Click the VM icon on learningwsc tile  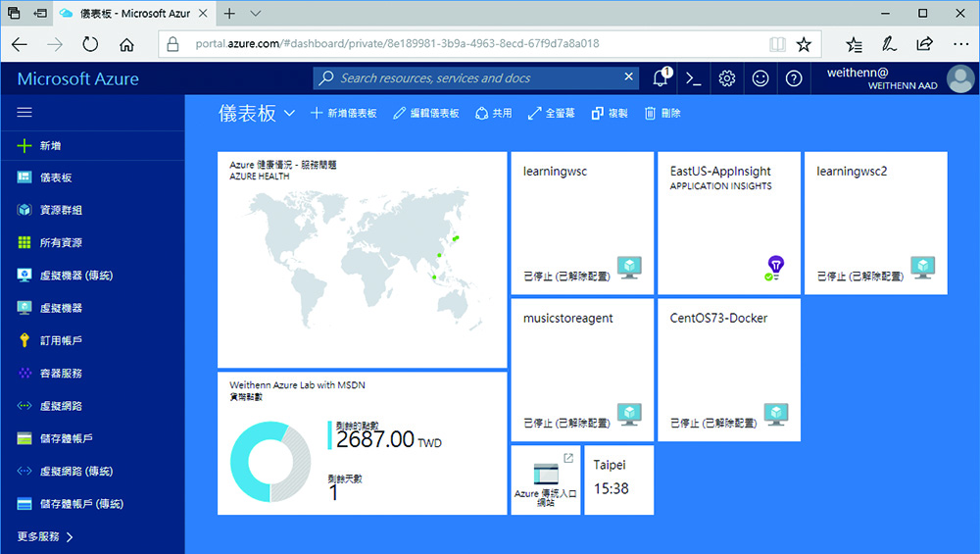click(x=629, y=268)
